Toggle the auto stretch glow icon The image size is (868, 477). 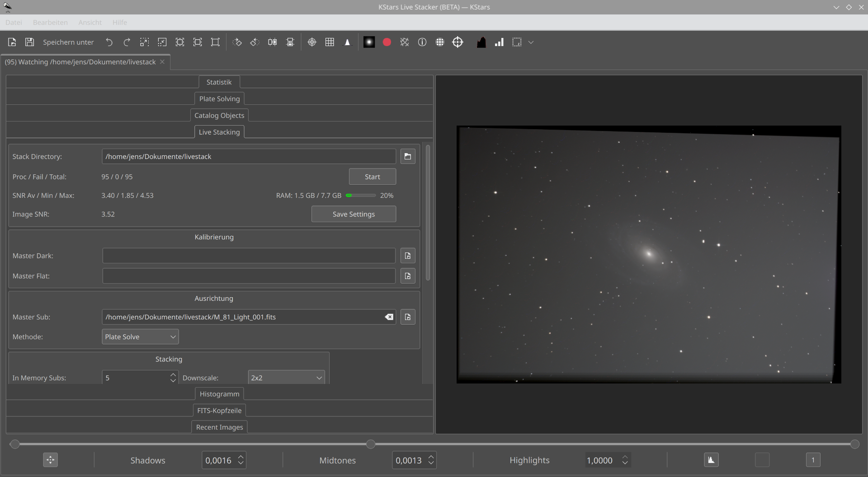[x=369, y=42]
